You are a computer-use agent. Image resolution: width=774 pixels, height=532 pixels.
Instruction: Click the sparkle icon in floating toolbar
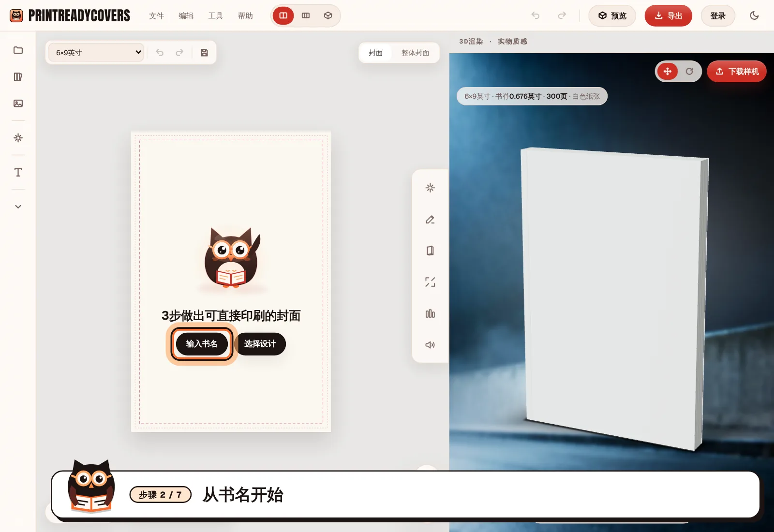point(430,188)
